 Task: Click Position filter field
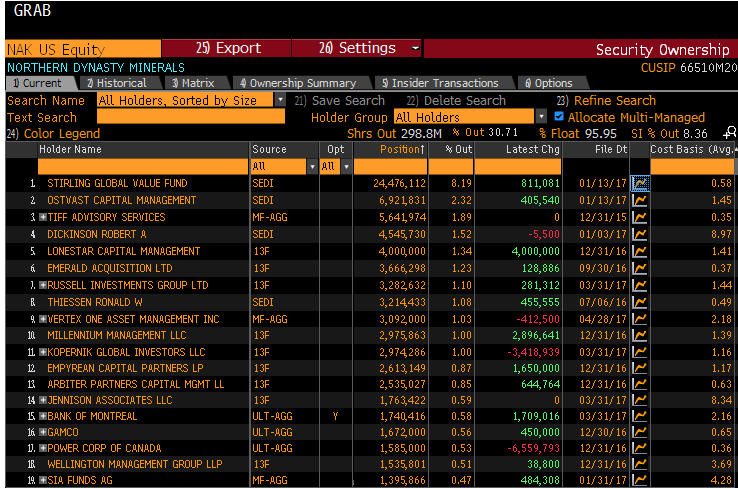click(390, 167)
